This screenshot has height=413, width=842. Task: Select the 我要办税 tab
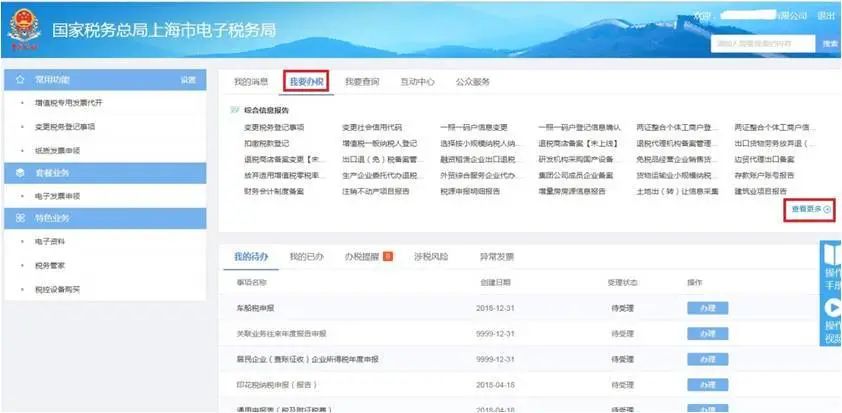pos(306,82)
